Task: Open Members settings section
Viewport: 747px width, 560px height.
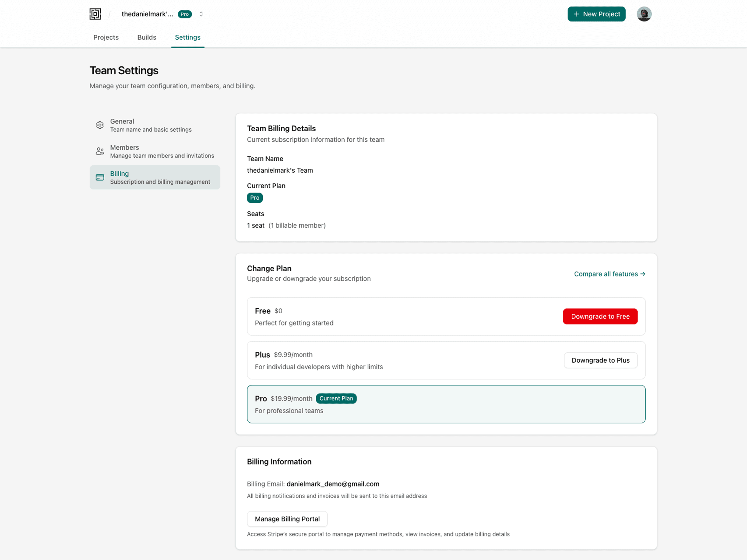Action: tap(155, 151)
